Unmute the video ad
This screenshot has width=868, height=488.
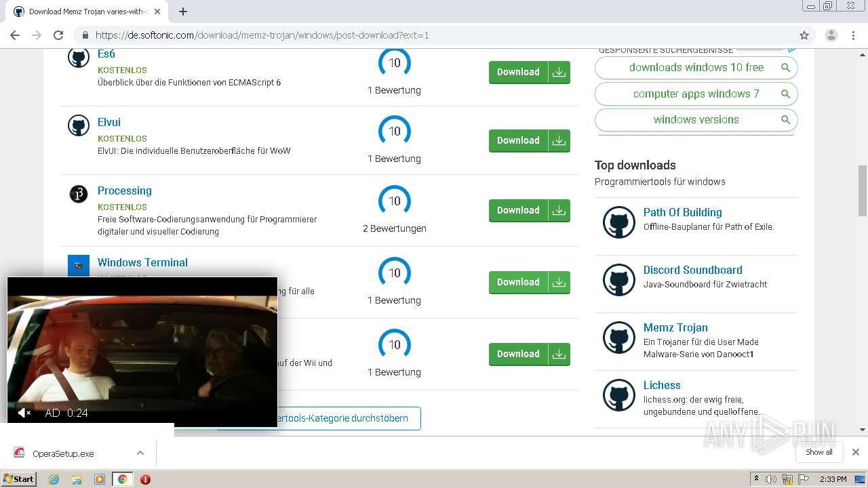(24, 413)
